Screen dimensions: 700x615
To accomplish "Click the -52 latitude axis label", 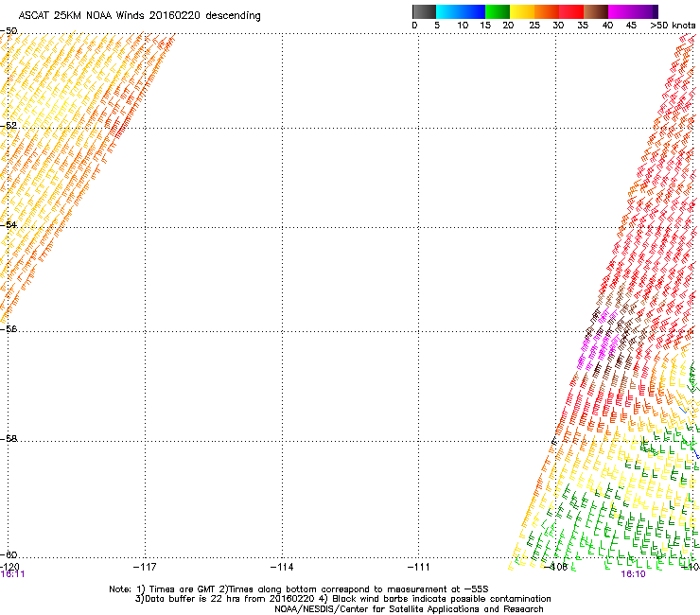I will (x=9, y=126).
